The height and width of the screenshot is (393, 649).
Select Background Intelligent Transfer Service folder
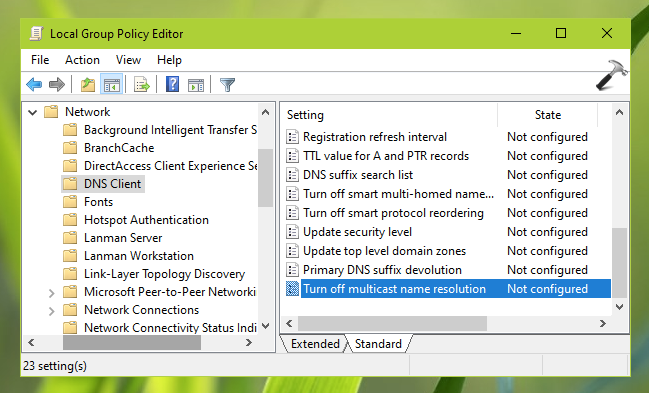click(x=170, y=130)
